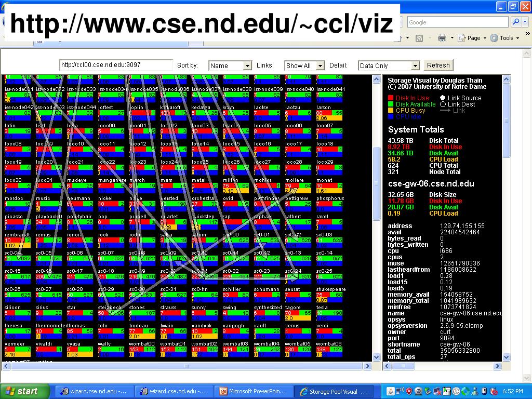Select the shakespeare node tile

tap(329, 295)
